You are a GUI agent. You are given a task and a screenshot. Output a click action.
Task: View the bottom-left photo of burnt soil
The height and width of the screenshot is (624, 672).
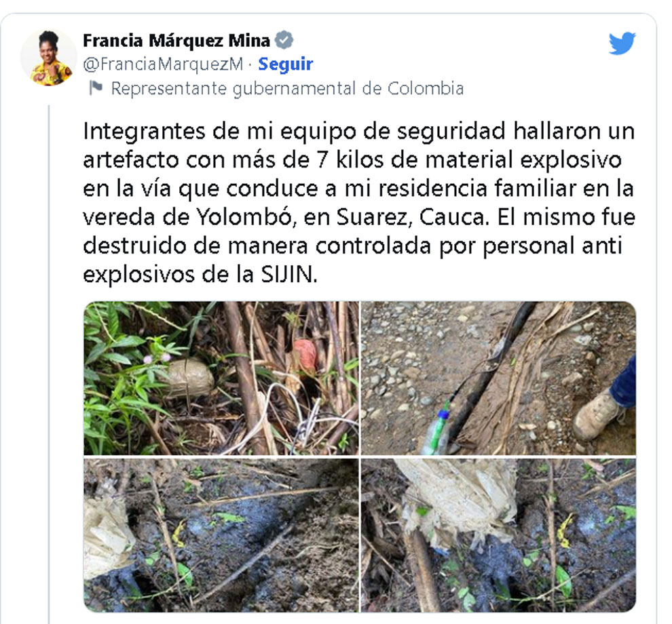221,535
